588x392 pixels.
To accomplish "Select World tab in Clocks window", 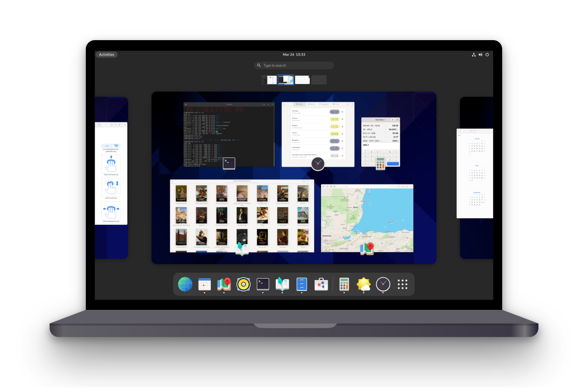I will pyautogui.click(x=300, y=104).
